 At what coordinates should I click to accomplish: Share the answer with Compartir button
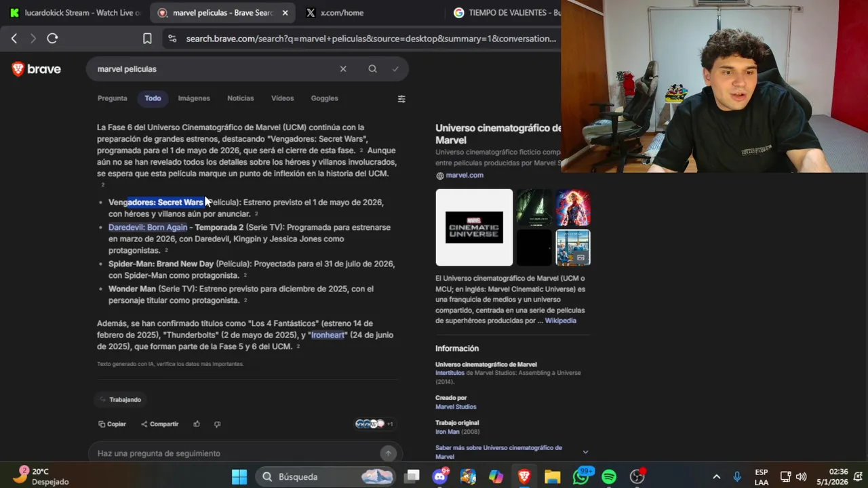(x=159, y=424)
